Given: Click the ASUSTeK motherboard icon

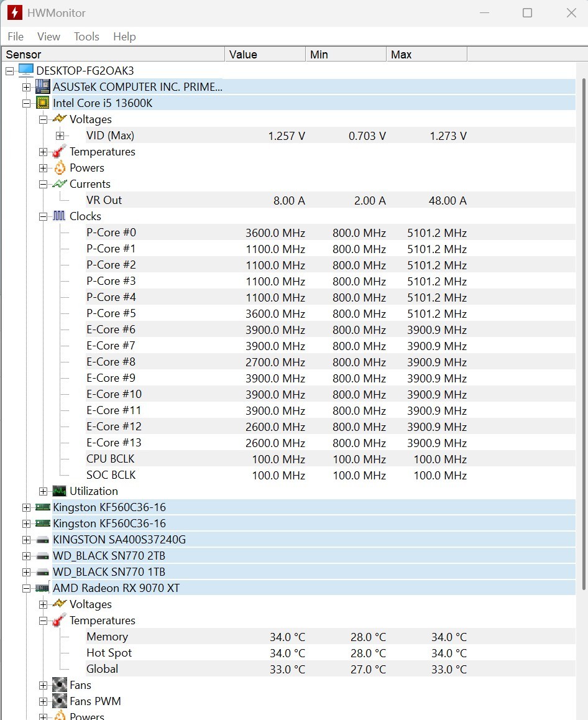Looking at the screenshot, I should coord(43,86).
